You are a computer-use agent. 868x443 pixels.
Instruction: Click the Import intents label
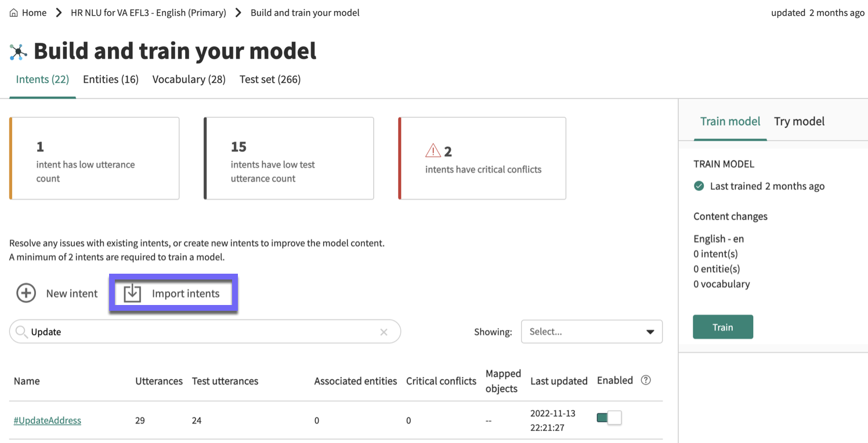coord(186,293)
